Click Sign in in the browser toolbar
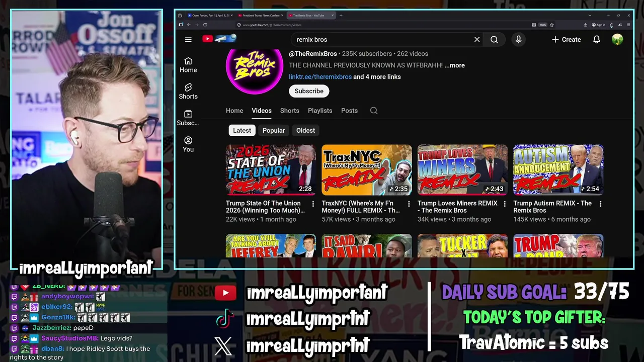Screen dimensions: 644x362 (x=598, y=25)
